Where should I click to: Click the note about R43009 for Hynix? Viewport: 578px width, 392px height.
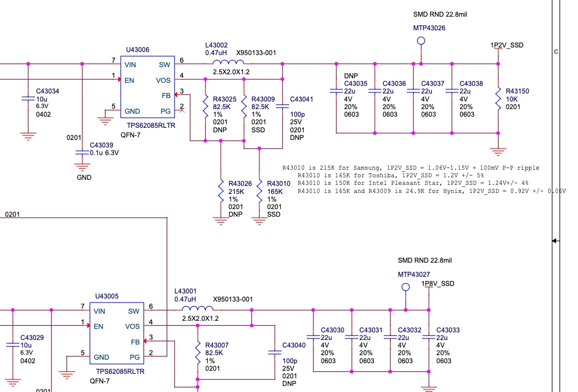(x=432, y=191)
